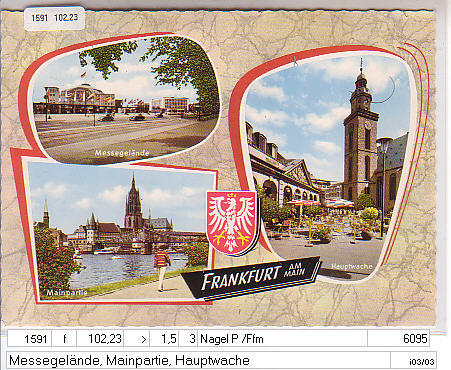Click the Mainpartie river photo
This screenshot has height=370, width=451.
point(121,231)
